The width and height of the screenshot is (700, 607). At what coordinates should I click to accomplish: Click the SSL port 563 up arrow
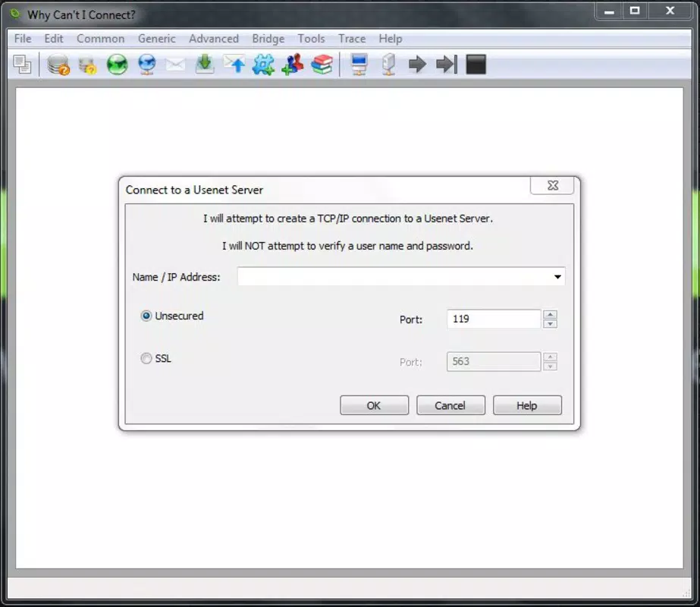tap(550, 357)
